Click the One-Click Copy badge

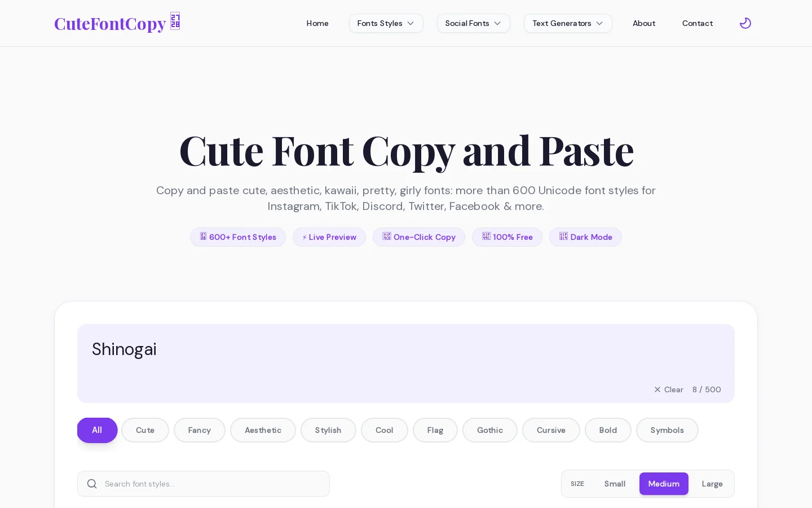(419, 237)
